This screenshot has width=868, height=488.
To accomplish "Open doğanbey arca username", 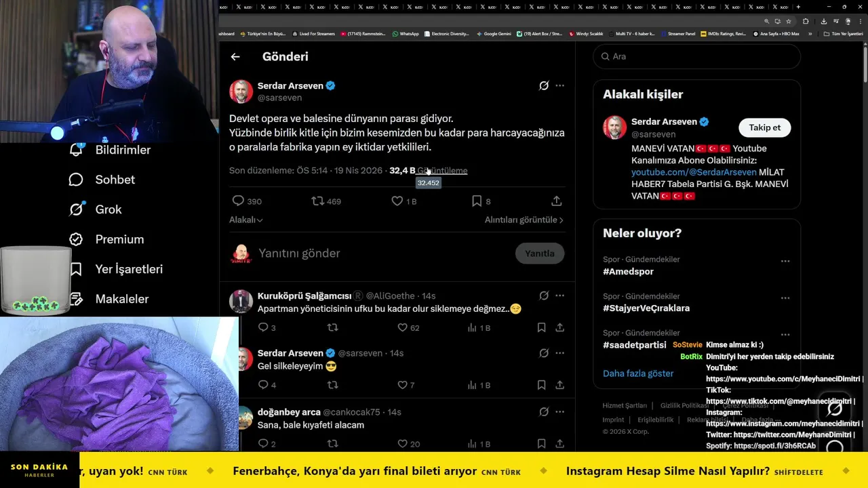I will pyautogui.click(x=289, y=412).
